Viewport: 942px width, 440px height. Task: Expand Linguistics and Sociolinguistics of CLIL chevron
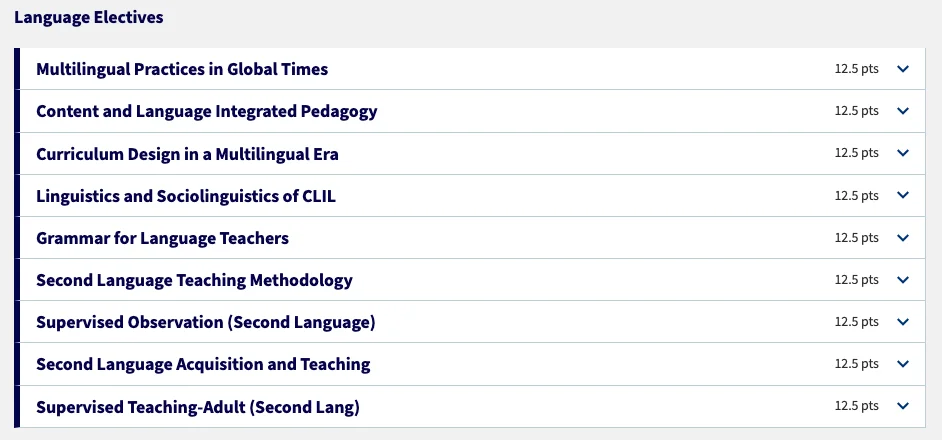(904, 196)
